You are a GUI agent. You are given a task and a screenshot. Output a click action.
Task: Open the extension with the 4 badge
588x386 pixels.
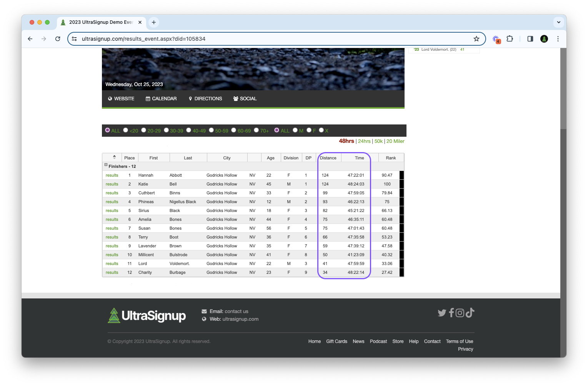496,39
